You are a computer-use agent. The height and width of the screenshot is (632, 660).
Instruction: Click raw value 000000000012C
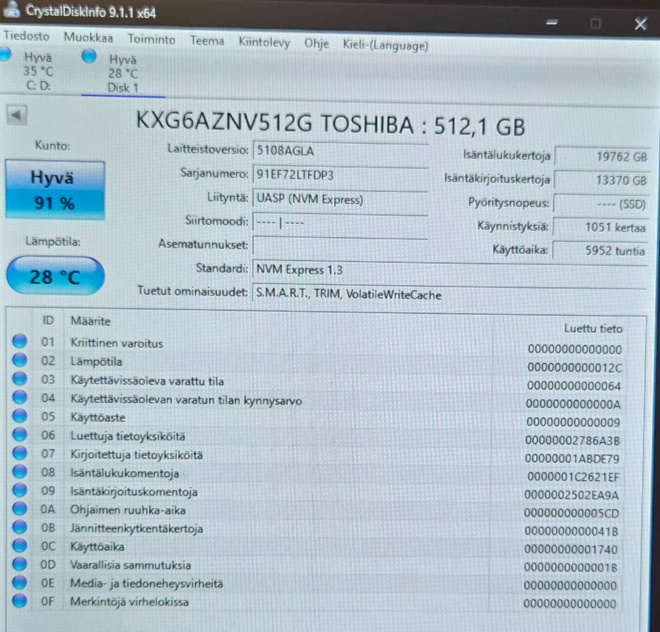point(574,368)
